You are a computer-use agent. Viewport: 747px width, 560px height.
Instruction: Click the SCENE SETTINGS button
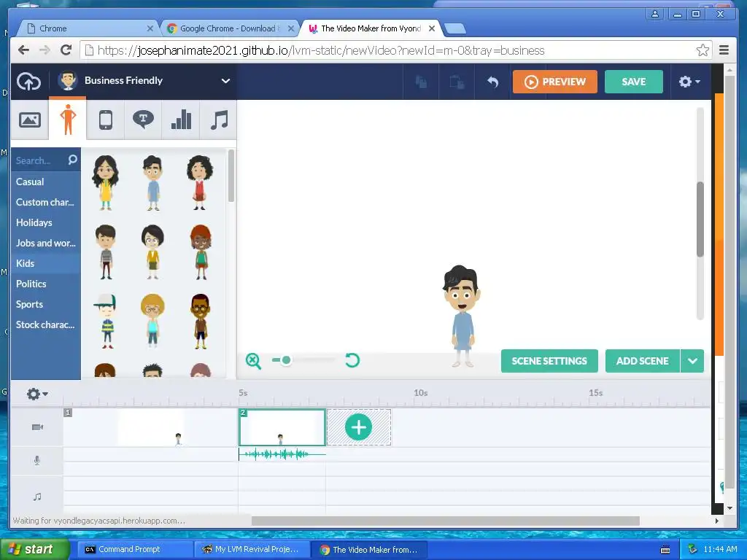[549, 361]
